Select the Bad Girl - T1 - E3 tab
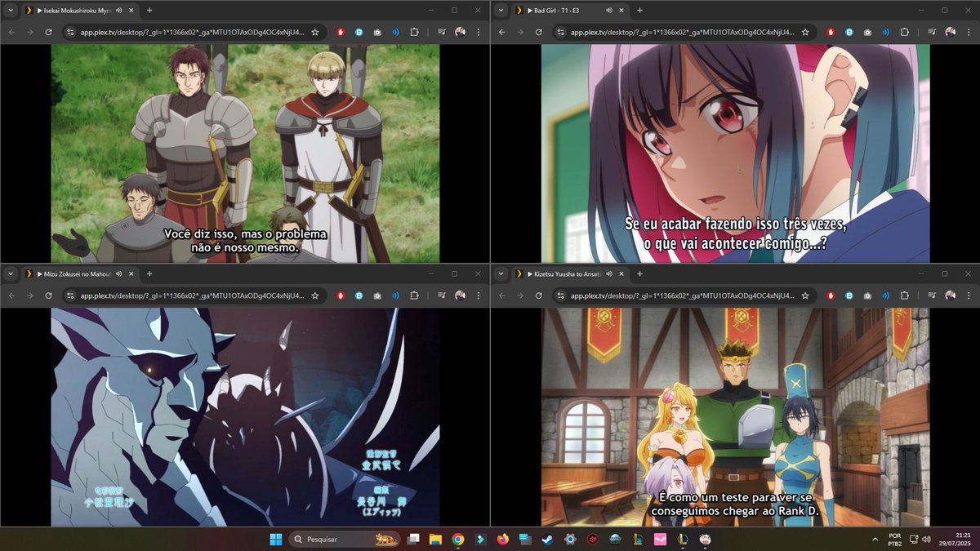The image size is (980, 551). (571, 11)
